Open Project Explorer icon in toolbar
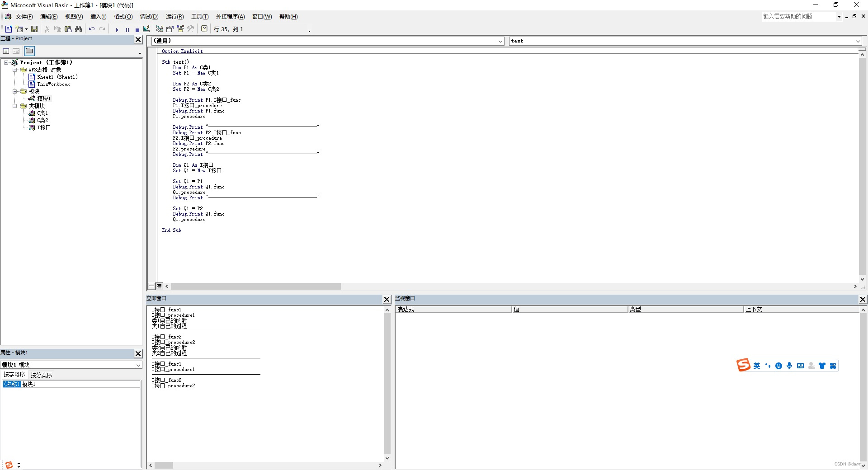The width and height of the screenshot is (868, 470). [160, 29]
